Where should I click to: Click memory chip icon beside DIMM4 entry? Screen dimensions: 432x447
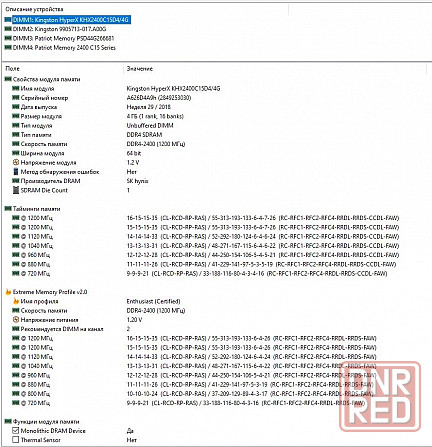pyautogui.click(x=8, y=48)
